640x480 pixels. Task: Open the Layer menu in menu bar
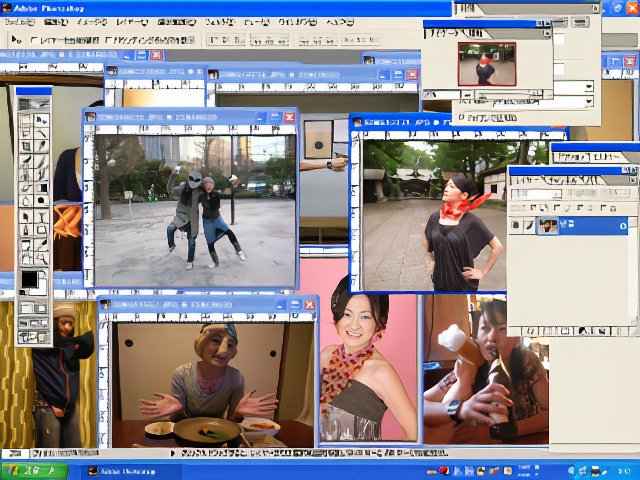(x=132, y=22)
